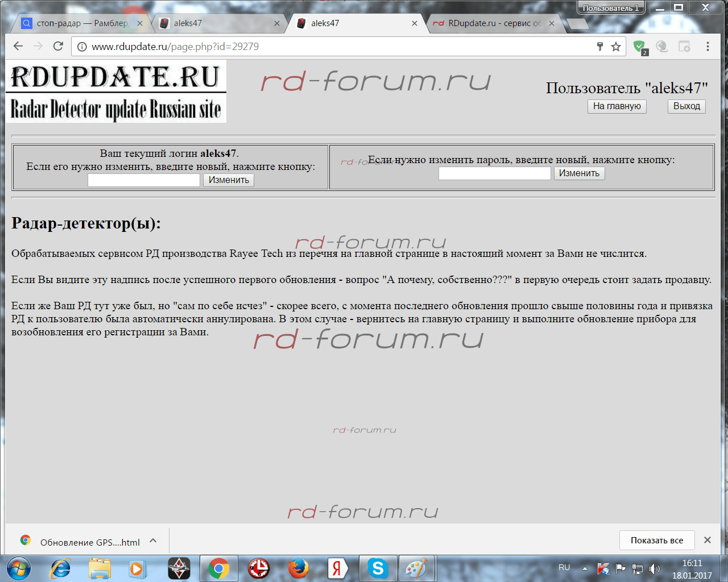Open the green shield extension icon
The height and width of the screenshot is (582, 728).
[x=639, y=47]
